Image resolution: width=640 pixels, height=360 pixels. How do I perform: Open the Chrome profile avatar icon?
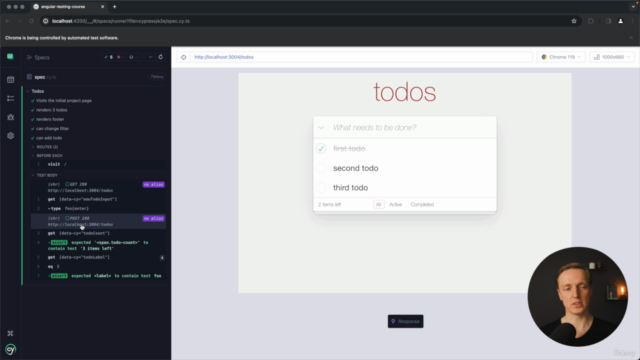[x=620, y=21]
